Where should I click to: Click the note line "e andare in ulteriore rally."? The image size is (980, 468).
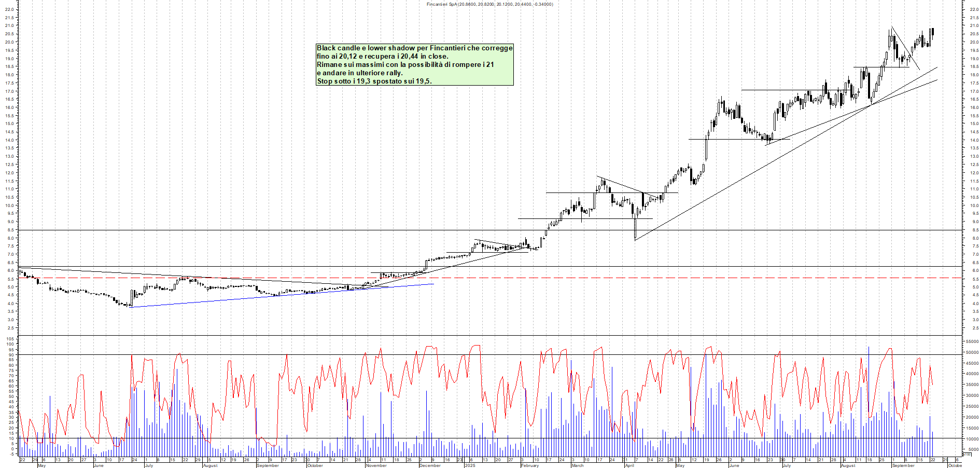point(360,73)
